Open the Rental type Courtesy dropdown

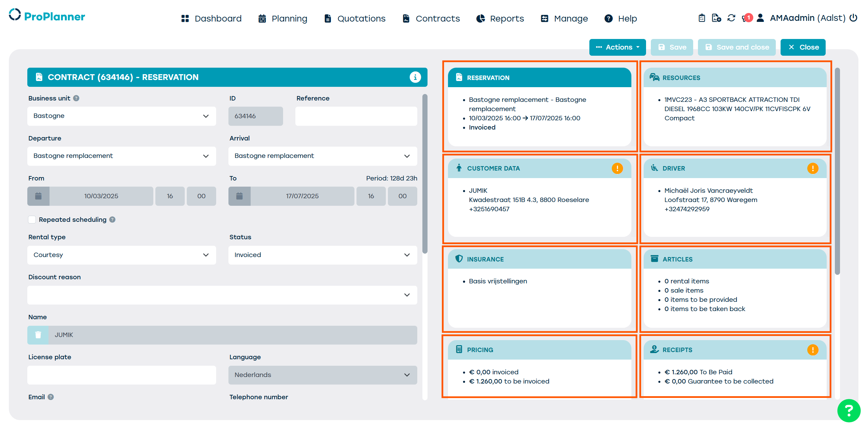122,255
